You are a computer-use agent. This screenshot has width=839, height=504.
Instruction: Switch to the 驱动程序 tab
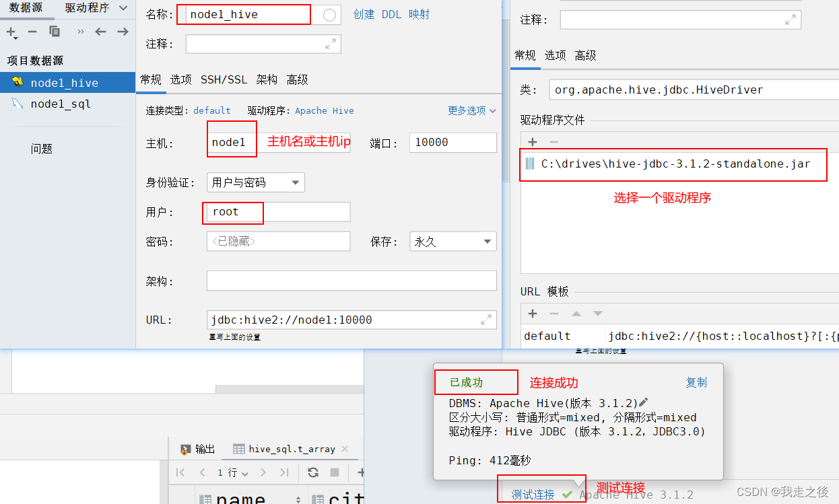tap(87, 8)
